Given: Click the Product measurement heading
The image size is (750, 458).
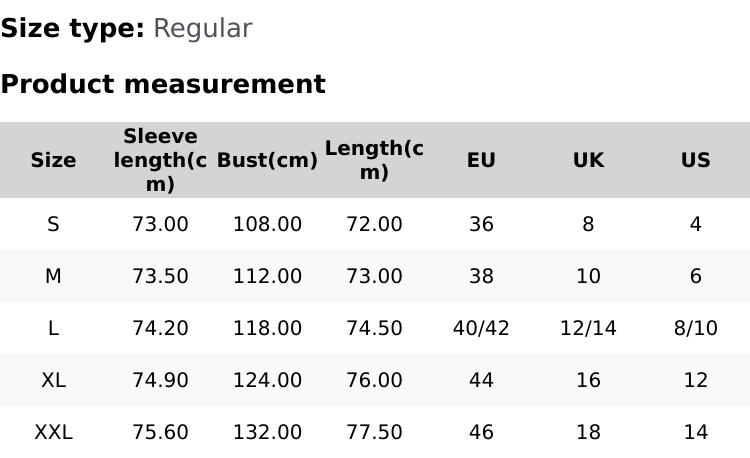Looking at the screenshot, I should (163, 84).
